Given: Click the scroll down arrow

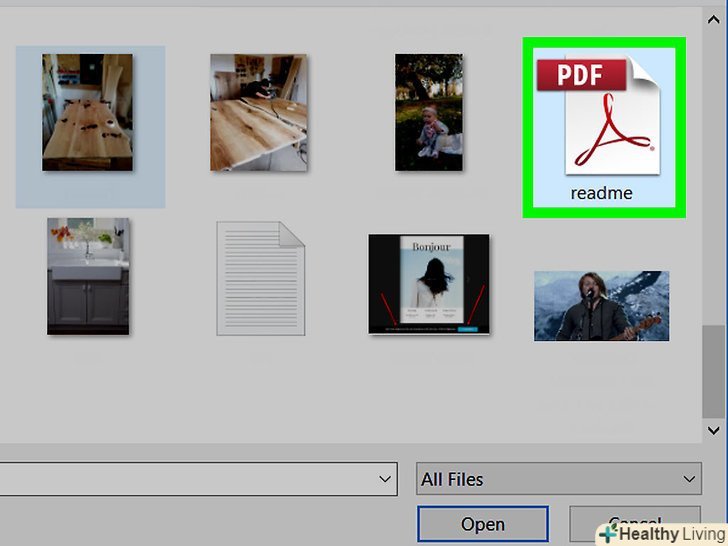Looking at the screenshot, I should pos(714,430).
